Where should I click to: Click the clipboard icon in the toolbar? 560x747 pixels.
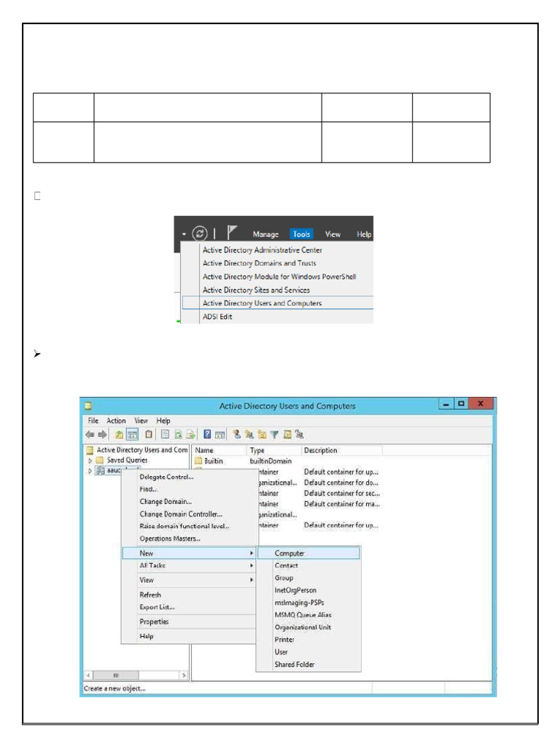click(149, 434)
